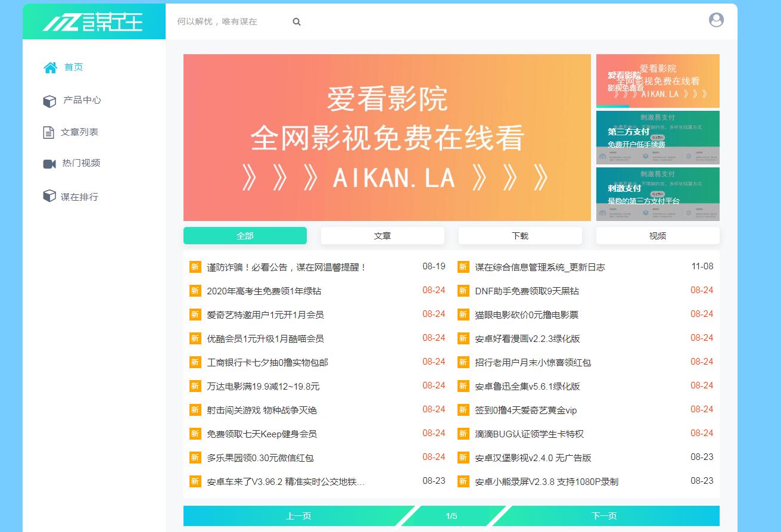This screenshot has width=781, height=532.
Task: Click the 新 badge beside 爱奇艺特邀用户 item
Action: [x=195, y=315]
